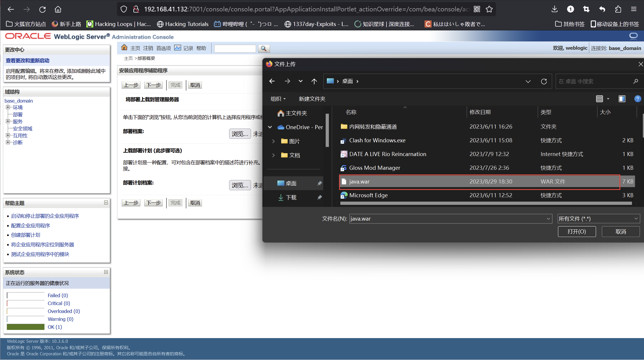The image size is (644, 360).
Task: Expand the 诊断 tree node
Action: (x=8, y=142)
